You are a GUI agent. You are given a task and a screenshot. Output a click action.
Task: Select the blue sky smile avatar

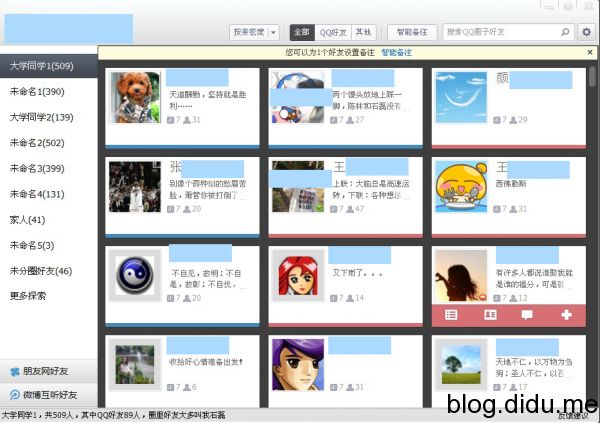pos(461,97)
